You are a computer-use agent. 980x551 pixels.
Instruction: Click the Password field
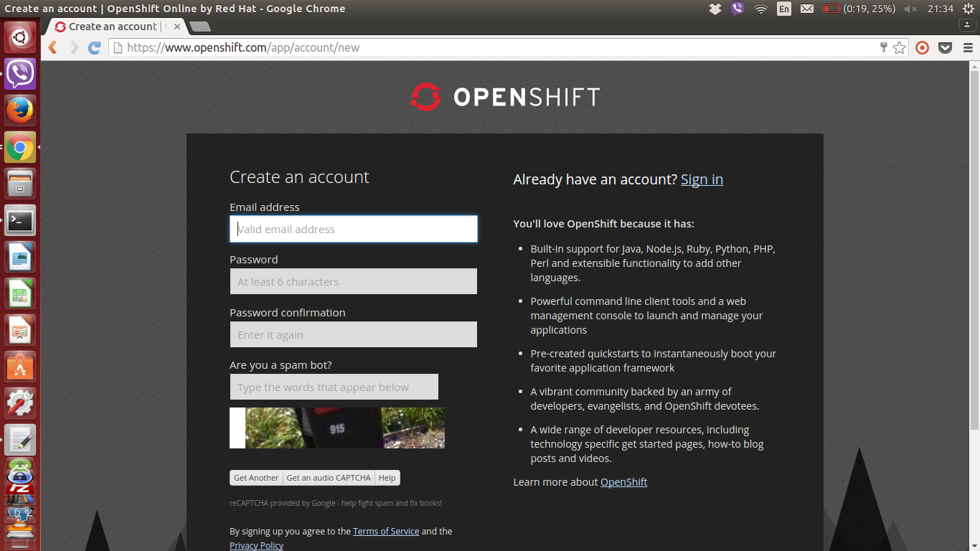click(354, 281)
